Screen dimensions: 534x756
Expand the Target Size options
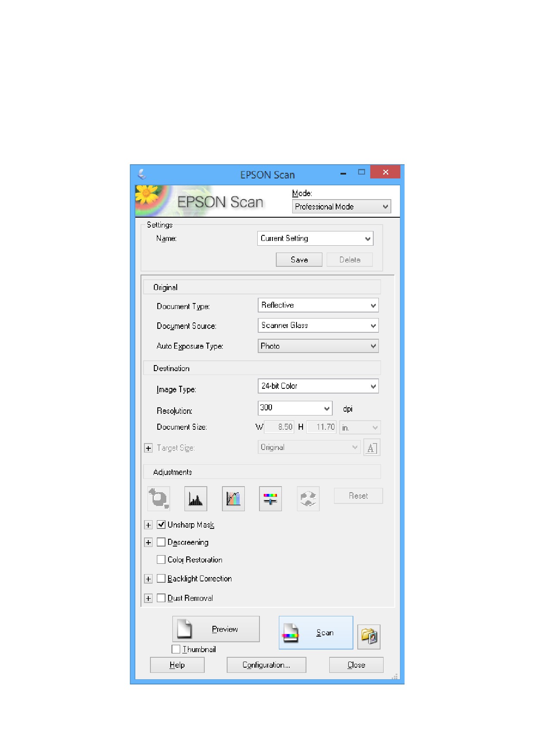pos(148,448)
